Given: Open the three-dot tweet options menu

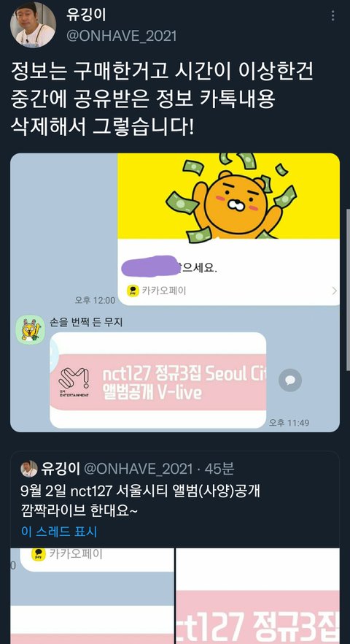Looking at the screenshot, I should pyautogui.click(x=332, y=15).
